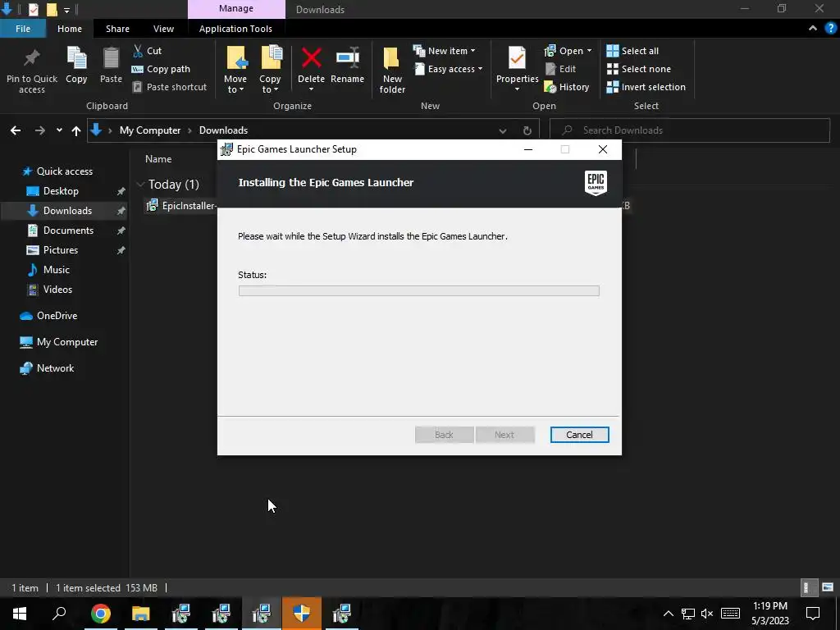Open Google Chrome from taskbar

click(x=100, y=614)
